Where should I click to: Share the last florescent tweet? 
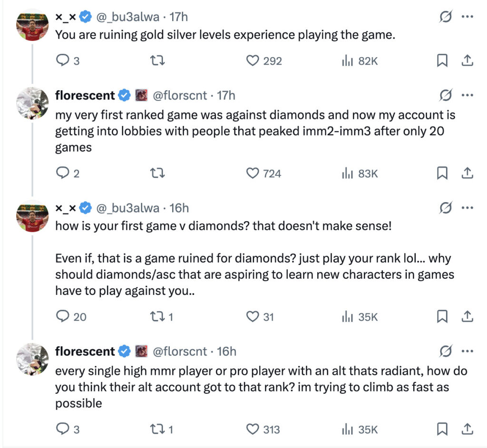(x=467, y=429)
